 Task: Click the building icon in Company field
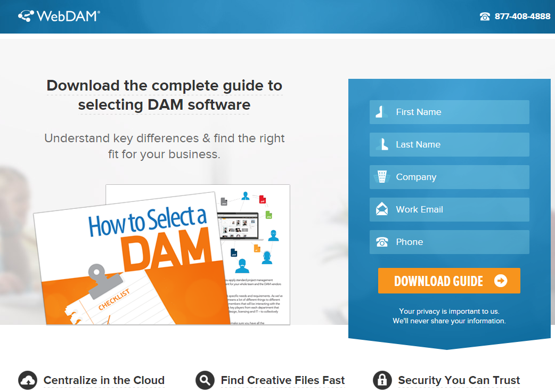382,176
